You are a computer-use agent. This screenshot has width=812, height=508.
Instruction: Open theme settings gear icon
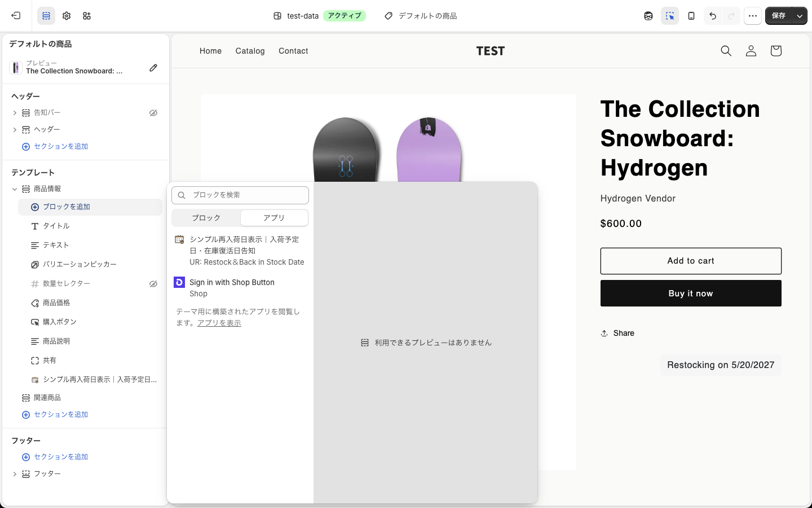pos(67,16)
